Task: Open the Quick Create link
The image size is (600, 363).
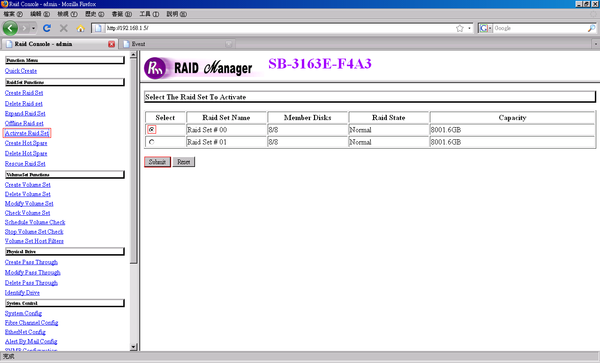Action: (x=21, y=71)
